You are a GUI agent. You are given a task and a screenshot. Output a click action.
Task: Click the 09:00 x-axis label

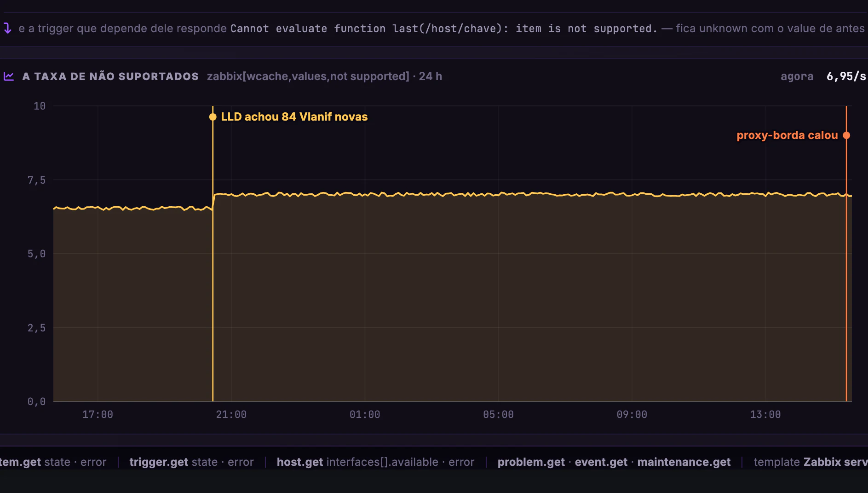tap(632, 415)
